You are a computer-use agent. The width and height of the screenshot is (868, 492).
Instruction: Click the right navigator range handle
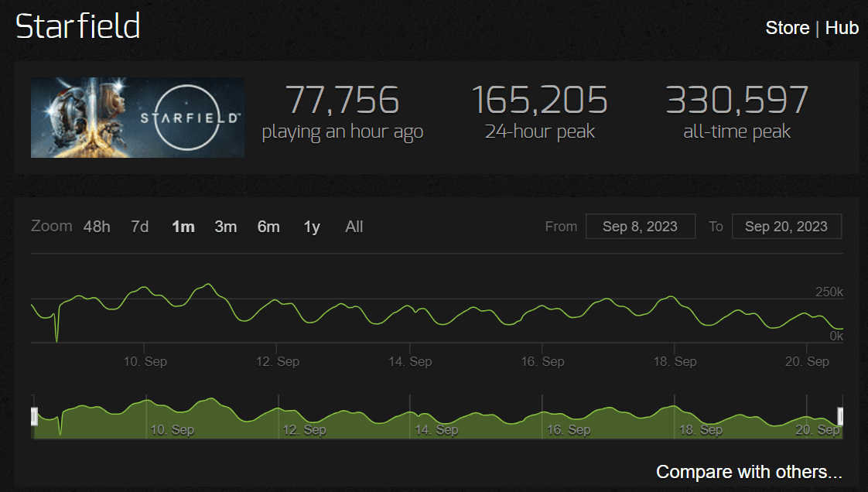click(x=841, y=417)
